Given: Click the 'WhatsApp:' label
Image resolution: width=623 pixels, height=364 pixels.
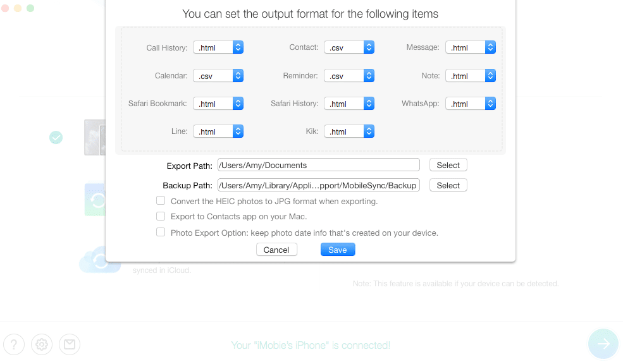Looking at the screenshot, I should coord(421,104).
